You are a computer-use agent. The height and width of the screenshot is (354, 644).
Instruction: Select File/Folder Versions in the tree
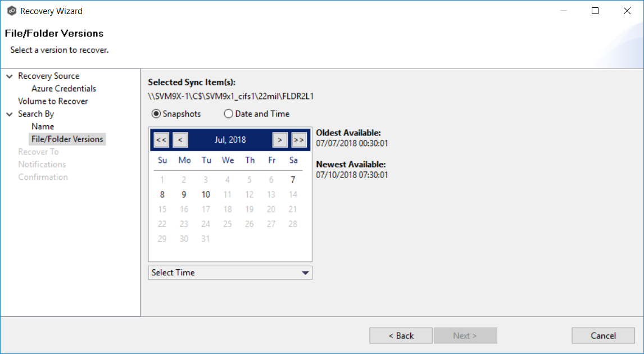coord(67,139)
